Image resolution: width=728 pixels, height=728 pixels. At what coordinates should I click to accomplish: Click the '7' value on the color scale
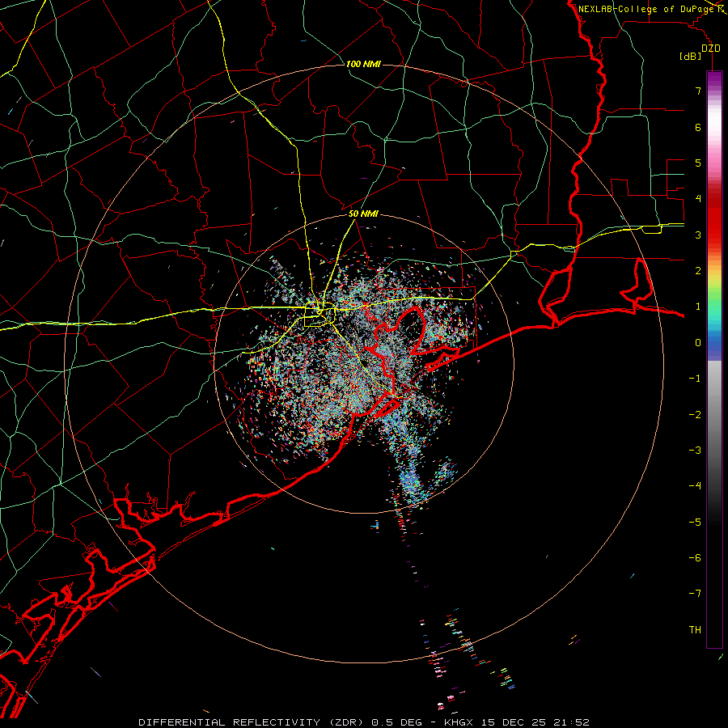tap(698, 91)
